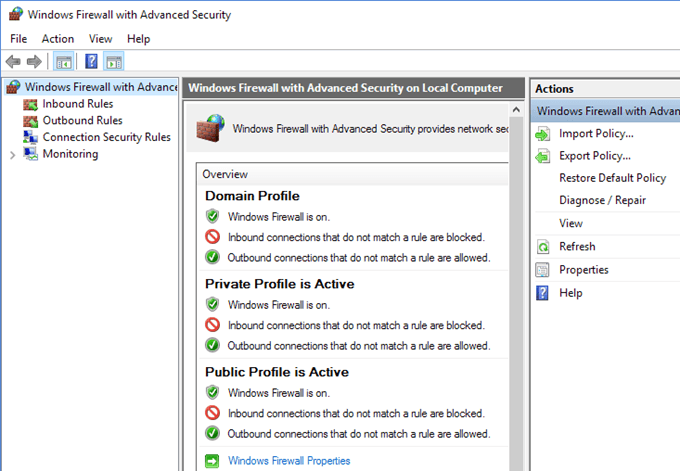Open the File menu

pos(19,38)
